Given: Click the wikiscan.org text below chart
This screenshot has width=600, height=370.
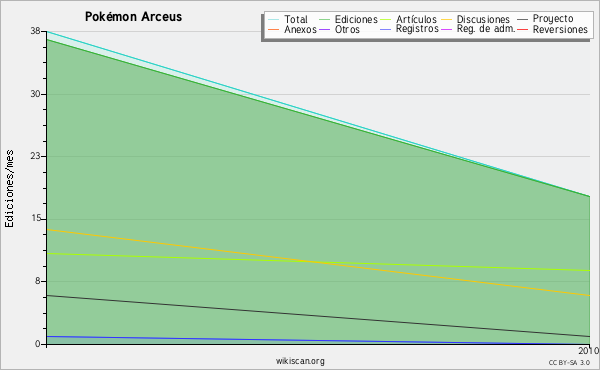Looking at the screenshot, I should click(x=300, y=361).
